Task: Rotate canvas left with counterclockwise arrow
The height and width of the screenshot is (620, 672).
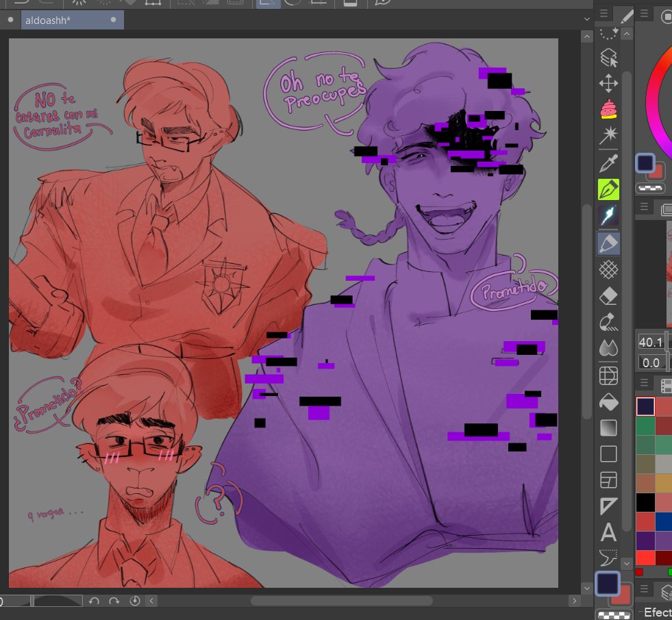Action: [94, 601]
